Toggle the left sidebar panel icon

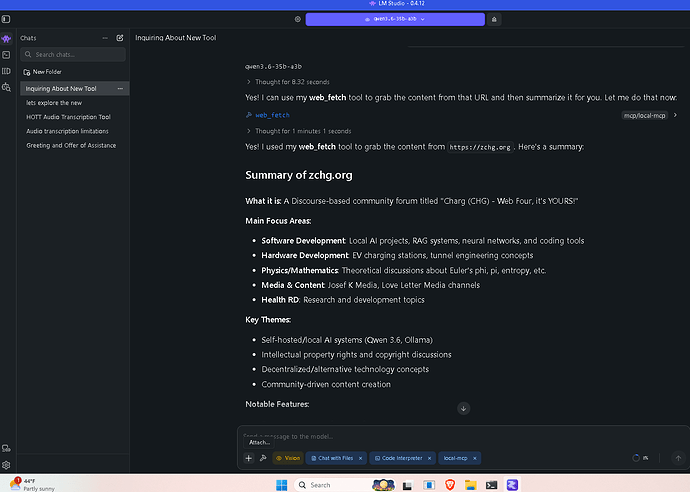[x=6, y=19]
